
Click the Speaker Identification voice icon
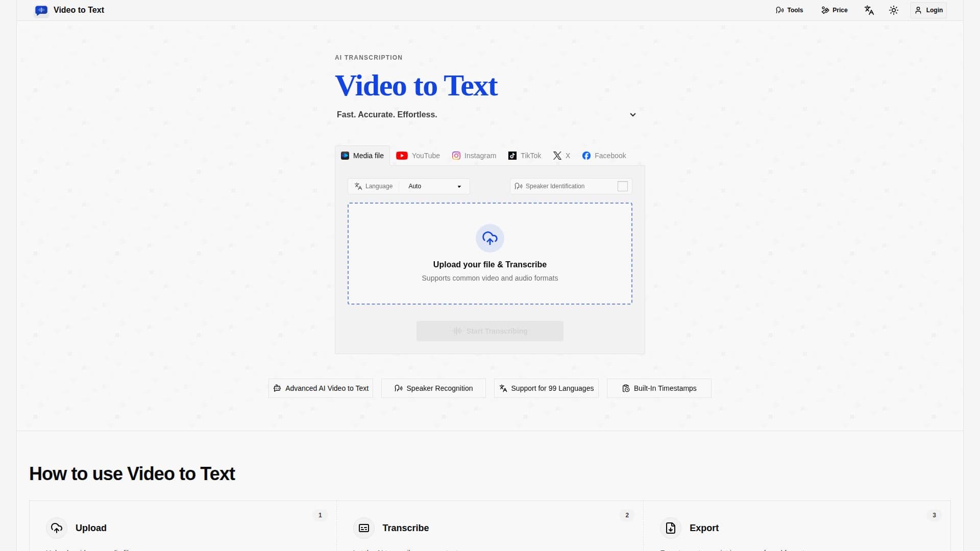click(519, 186)
